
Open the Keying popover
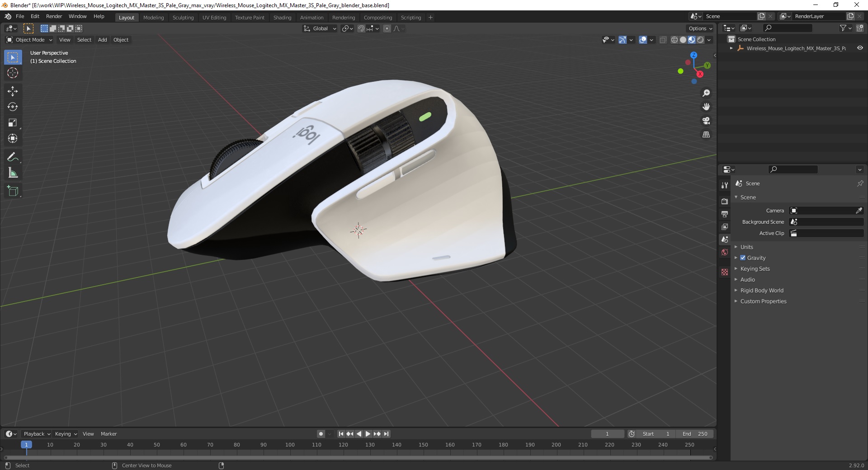click(x=66, y=434)
